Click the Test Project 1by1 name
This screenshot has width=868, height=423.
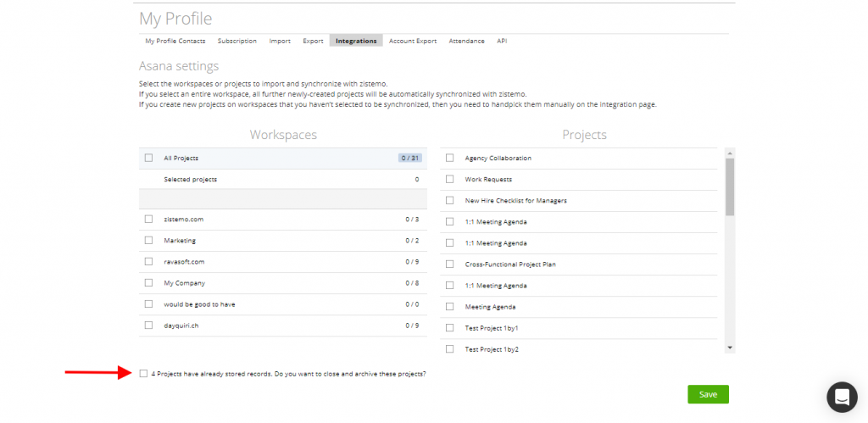tap(492, 328)
